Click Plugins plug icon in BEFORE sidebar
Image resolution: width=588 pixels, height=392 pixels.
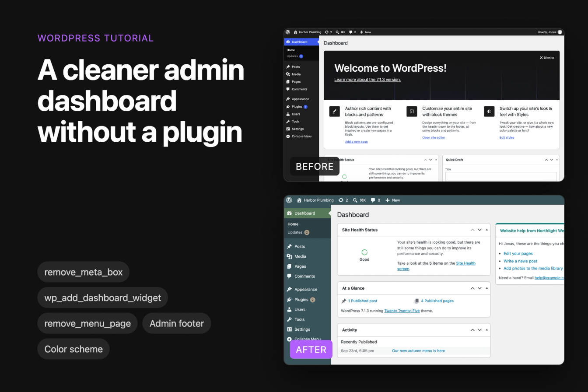288,107
